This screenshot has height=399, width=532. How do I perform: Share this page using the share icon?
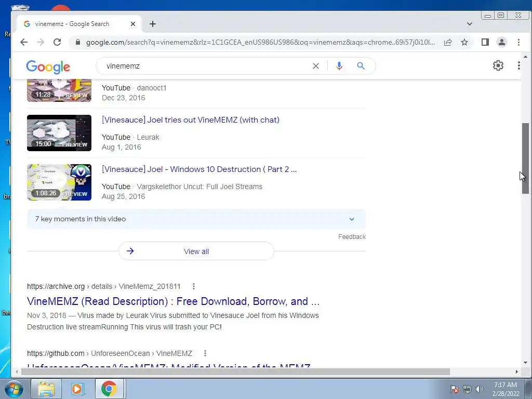tap(448, 42)
